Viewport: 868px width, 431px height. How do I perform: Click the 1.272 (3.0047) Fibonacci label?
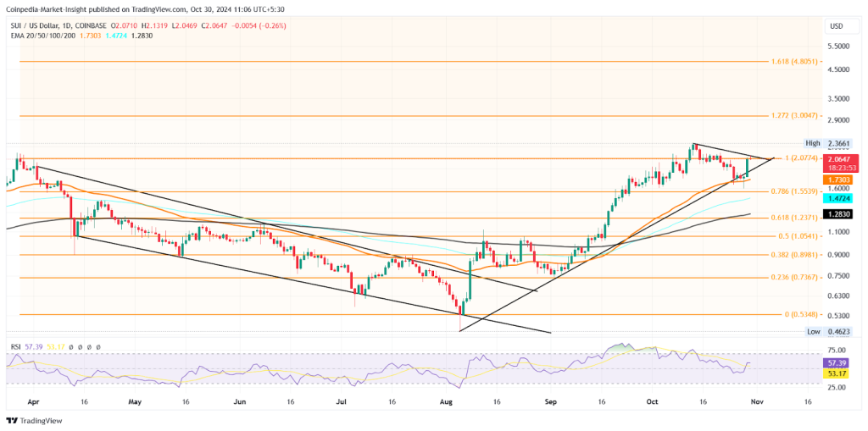pos(794,116)
